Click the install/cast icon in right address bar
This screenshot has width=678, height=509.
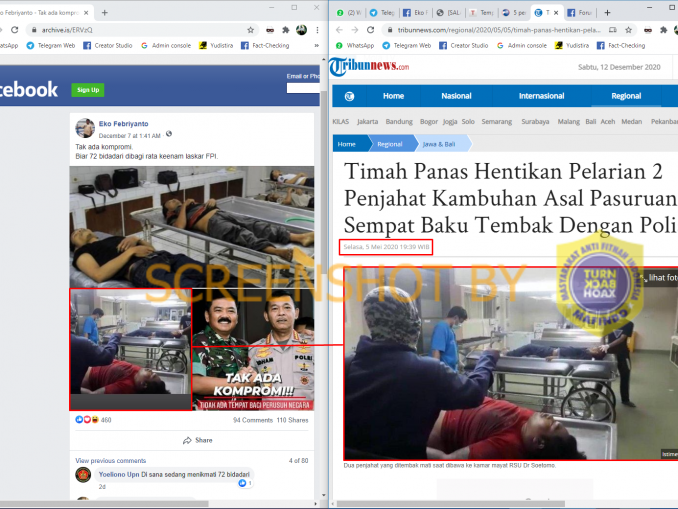click(x=613, y=30)
